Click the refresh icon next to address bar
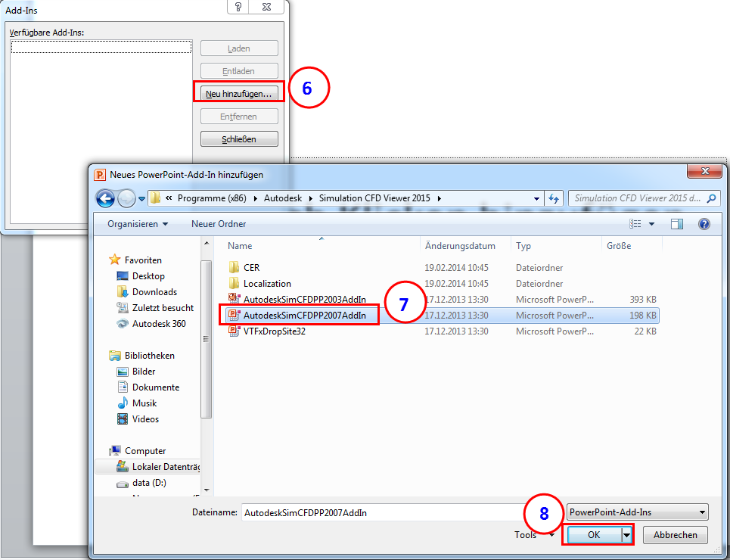The image size is (730, 560). pyautogui.click(x=554, y=198)
